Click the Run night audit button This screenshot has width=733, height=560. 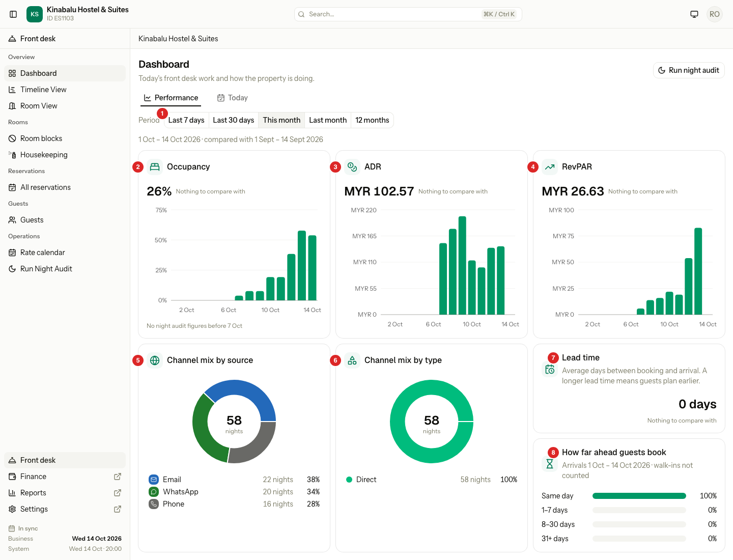pyautogui.click(x=689, y=70)
